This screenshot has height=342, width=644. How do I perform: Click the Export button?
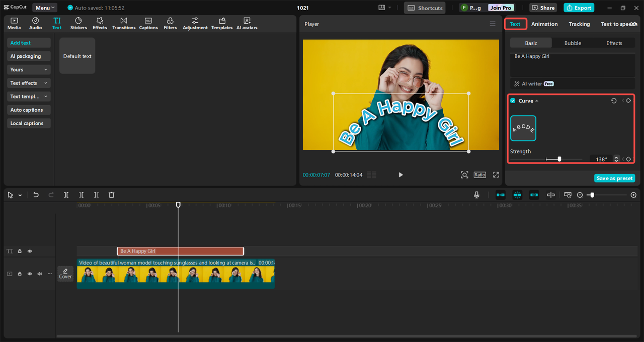(579, 8)
